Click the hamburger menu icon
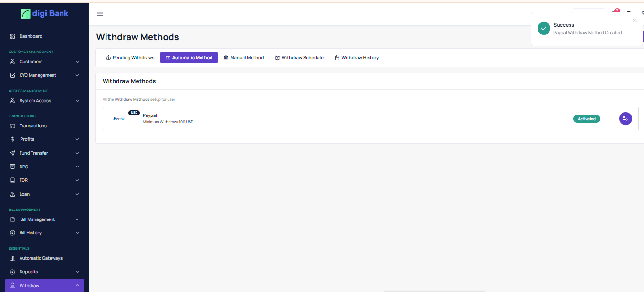This screenshot has width=644, height=292. (x=100, y=14)
